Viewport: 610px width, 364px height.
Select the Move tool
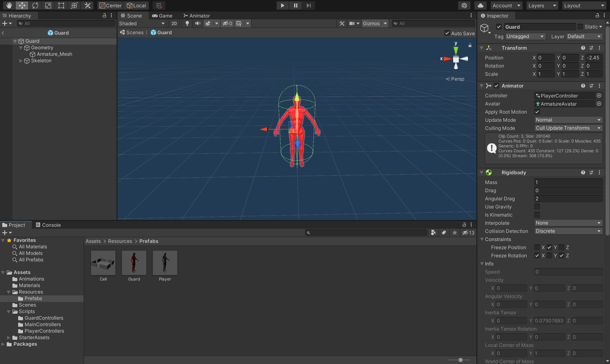point(22,5)
